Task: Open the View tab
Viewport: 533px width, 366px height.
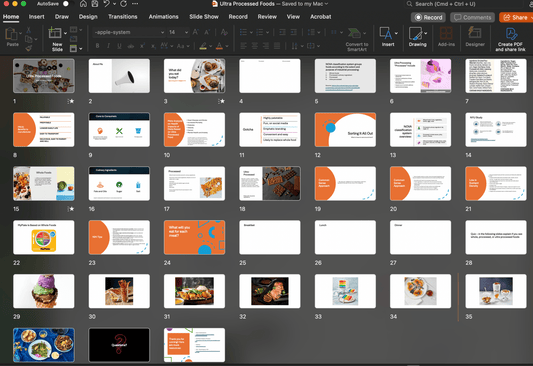Action: tap(293, 17)
